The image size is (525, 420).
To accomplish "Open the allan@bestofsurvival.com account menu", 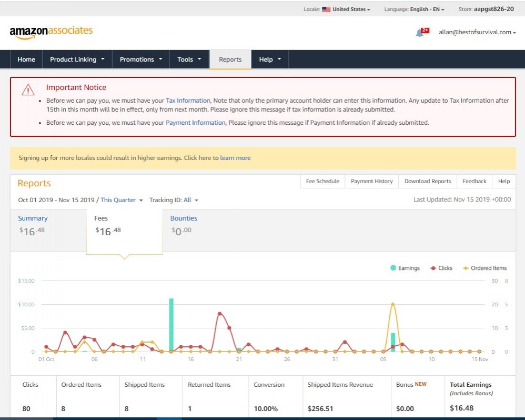I will click(477, 32).
